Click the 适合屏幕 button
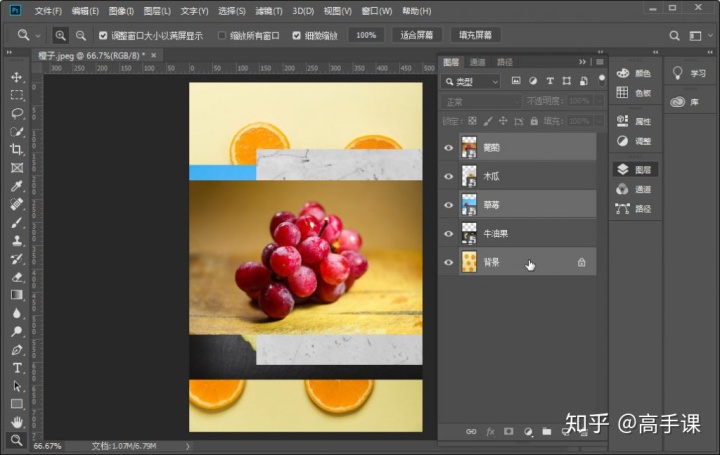720x455 pixels. click(416, 35)
